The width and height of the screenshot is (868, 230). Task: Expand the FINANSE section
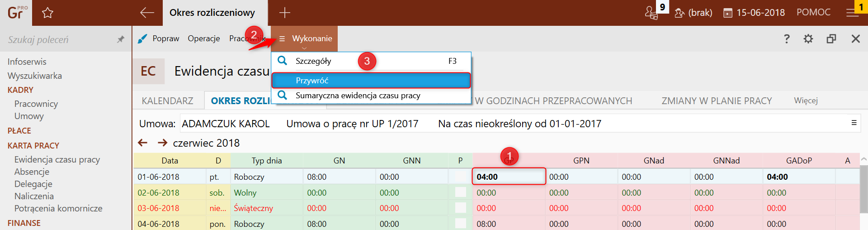coord(24,223)
